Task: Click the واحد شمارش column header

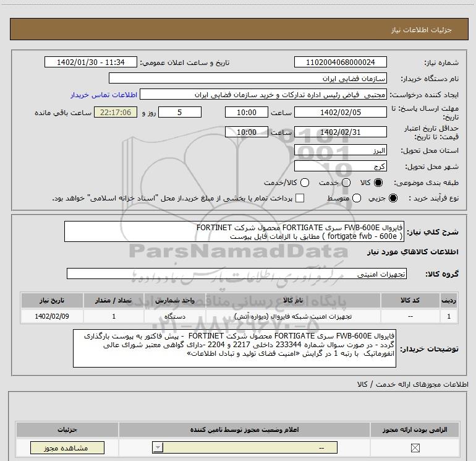Action: pyautogui.click(x=175, y=300)
